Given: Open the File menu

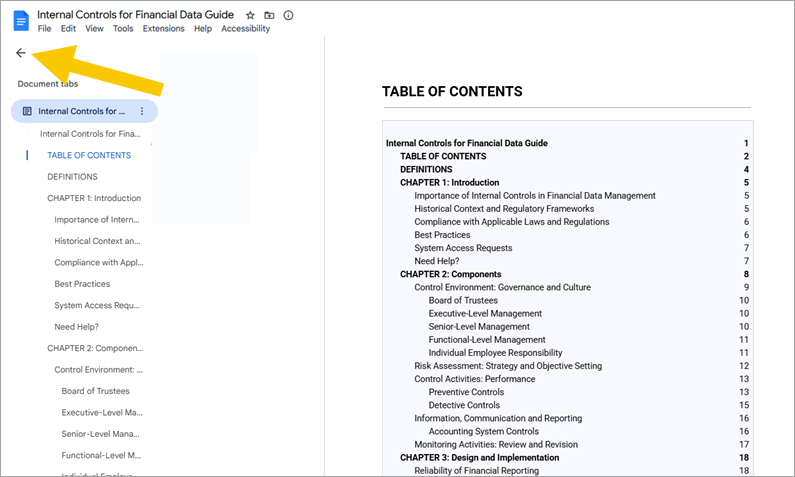Looking at the screenshot, I should tap(44, 29).
